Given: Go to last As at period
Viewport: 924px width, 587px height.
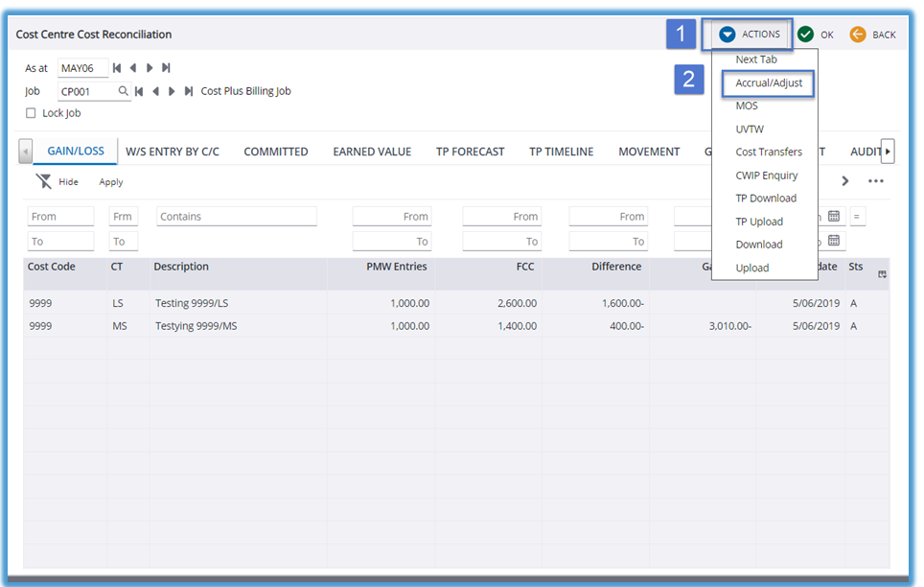Looking at the screenshot, I should (x=166, y=68).
